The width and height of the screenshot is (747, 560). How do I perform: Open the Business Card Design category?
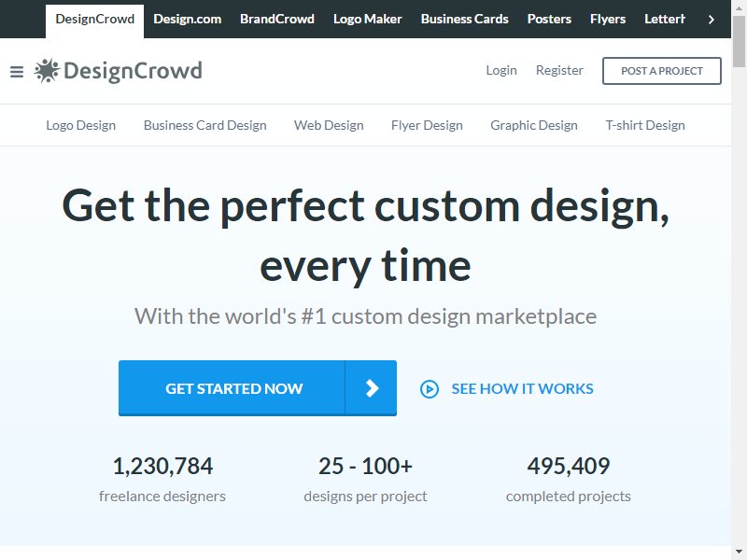[204, 125]
